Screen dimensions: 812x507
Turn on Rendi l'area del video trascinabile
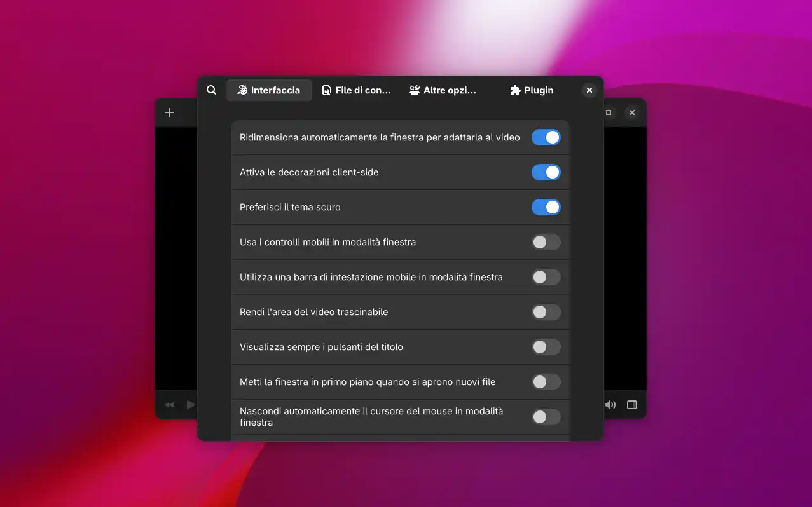point(546,312)
